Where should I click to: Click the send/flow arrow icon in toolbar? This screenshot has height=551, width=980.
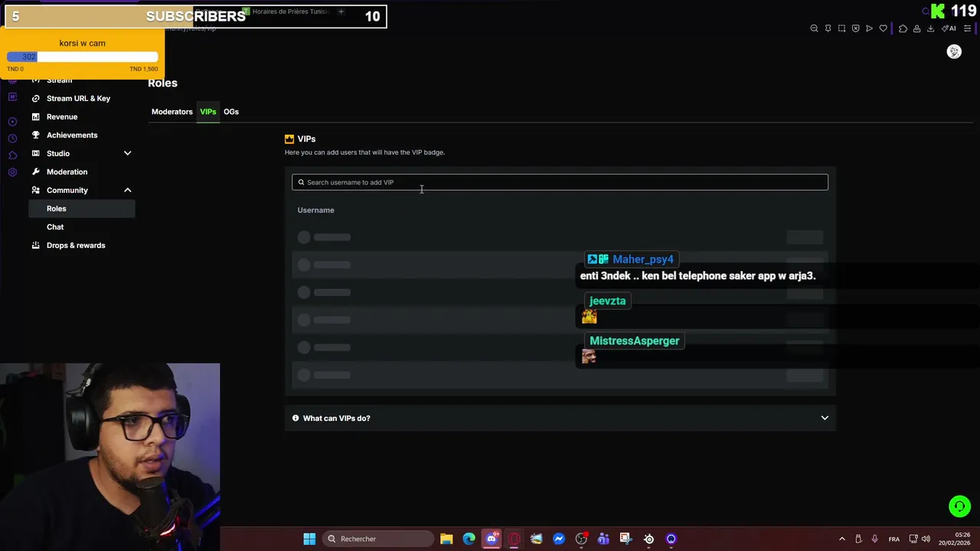pos(869,28)
